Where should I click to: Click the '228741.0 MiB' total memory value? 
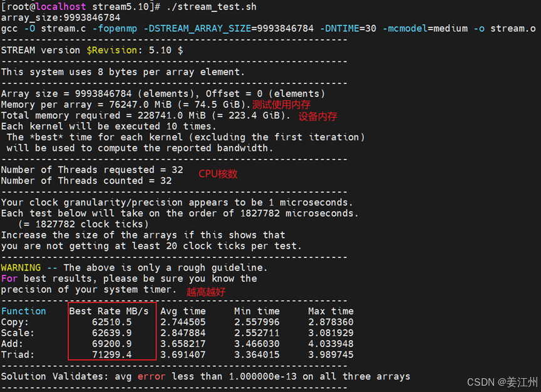click(172, 116)
